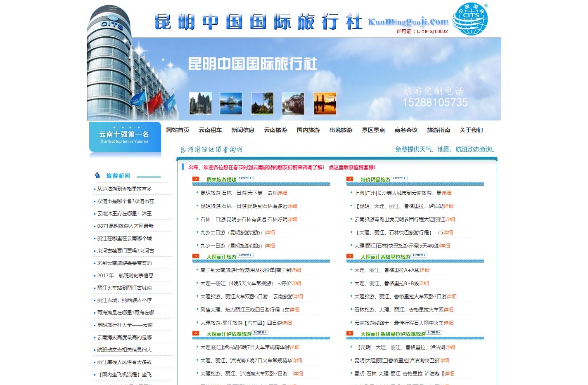Open news item 云南海拔高度最高的是哪
This screenshot has height=385, width=588.
(x=124, y=338)
